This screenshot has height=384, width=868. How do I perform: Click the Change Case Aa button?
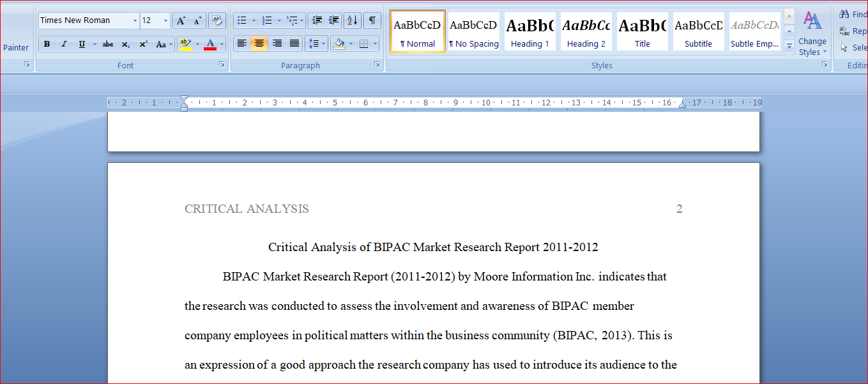coord(164,44)
